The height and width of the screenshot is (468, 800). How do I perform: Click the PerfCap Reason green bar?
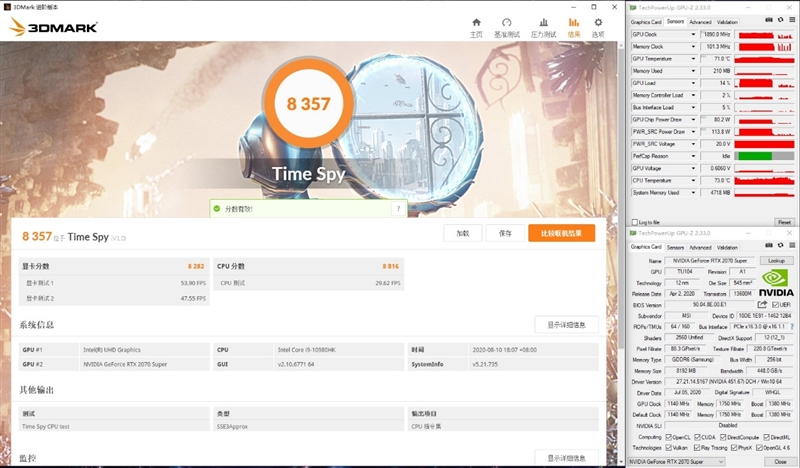[x=755, y=156]
